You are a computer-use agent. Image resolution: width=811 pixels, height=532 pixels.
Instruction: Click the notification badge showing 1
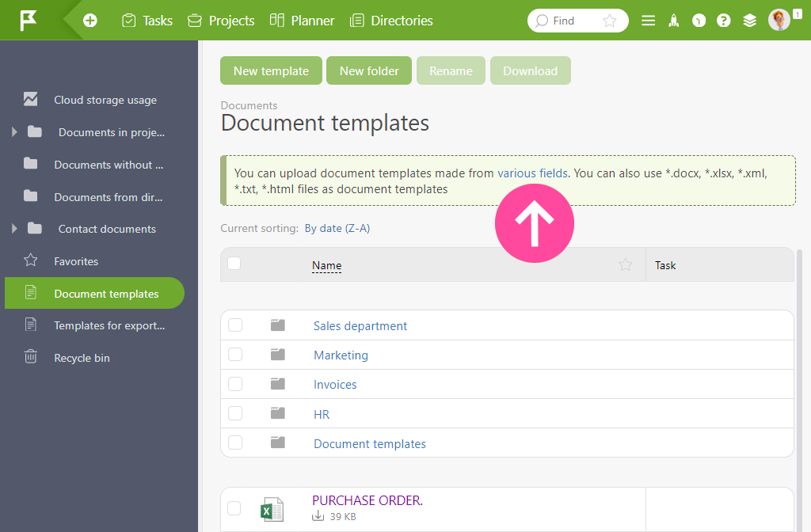coord(798,14)
